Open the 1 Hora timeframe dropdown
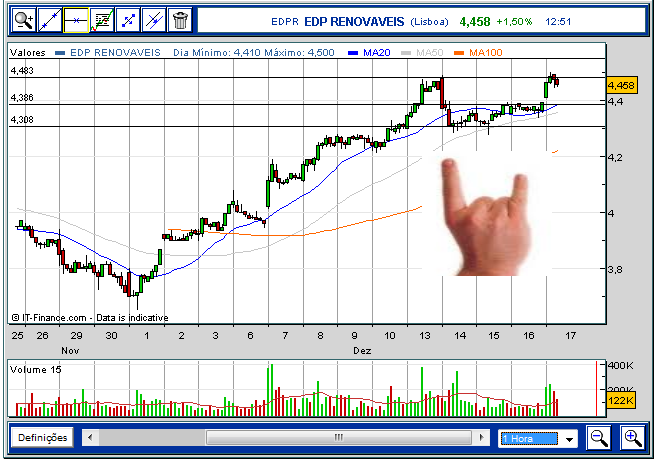The image size is (657, 461). coord(538,439)
